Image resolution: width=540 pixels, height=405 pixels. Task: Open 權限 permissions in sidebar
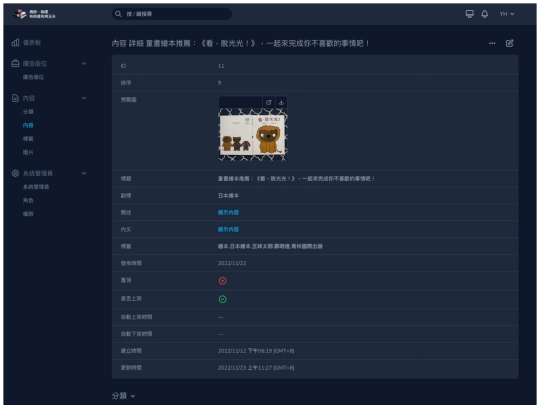click(x=28, y=214)
